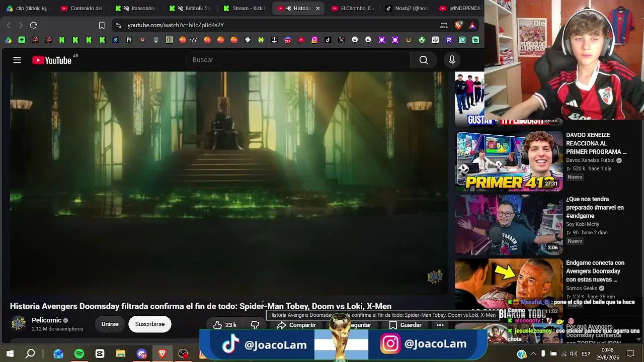This screenshot has height=362, width=644.
Task: Click the Compartir share button
Action: [x=297, y=325]
